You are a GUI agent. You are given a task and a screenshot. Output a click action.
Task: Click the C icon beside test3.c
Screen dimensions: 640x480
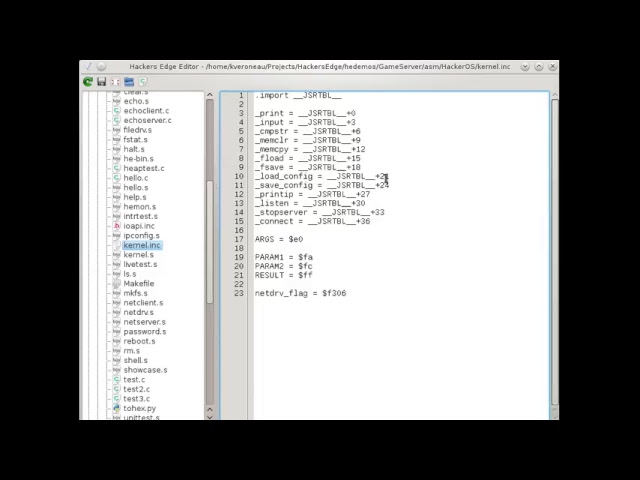point(116,398)
